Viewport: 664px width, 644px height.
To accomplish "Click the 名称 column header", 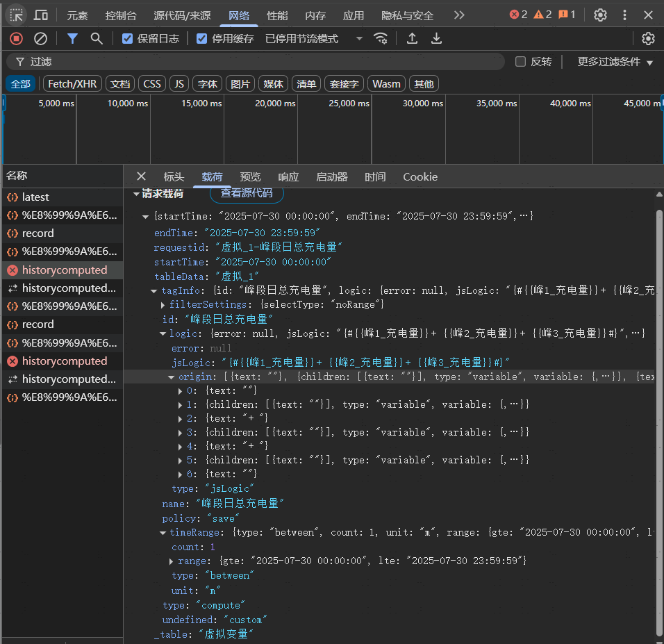I will click(x=63, y=175).
